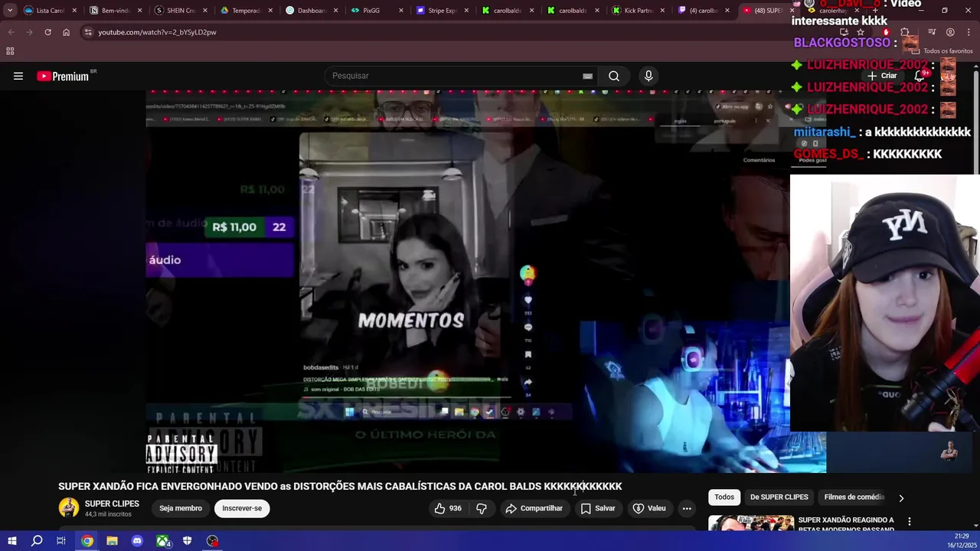Click the youtube.com address bar URL

click(x=157, y=32)
